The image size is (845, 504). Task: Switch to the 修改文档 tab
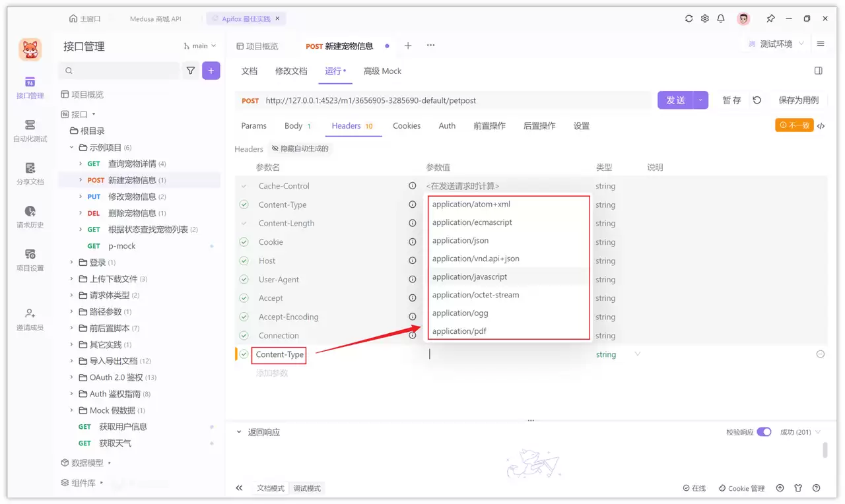pyautogui.click(x=291, y=71)
